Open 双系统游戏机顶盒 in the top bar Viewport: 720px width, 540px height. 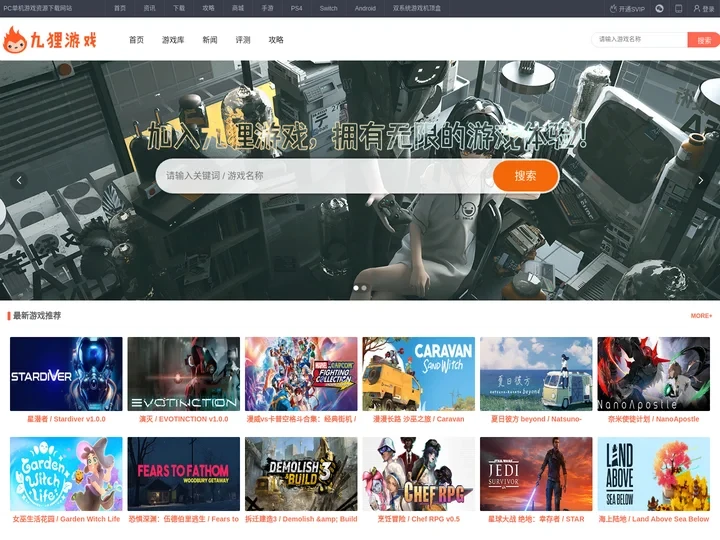pos(416,8)
